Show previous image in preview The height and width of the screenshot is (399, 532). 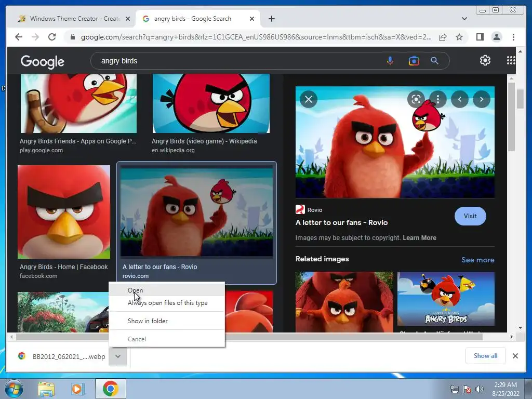point(460,99)
